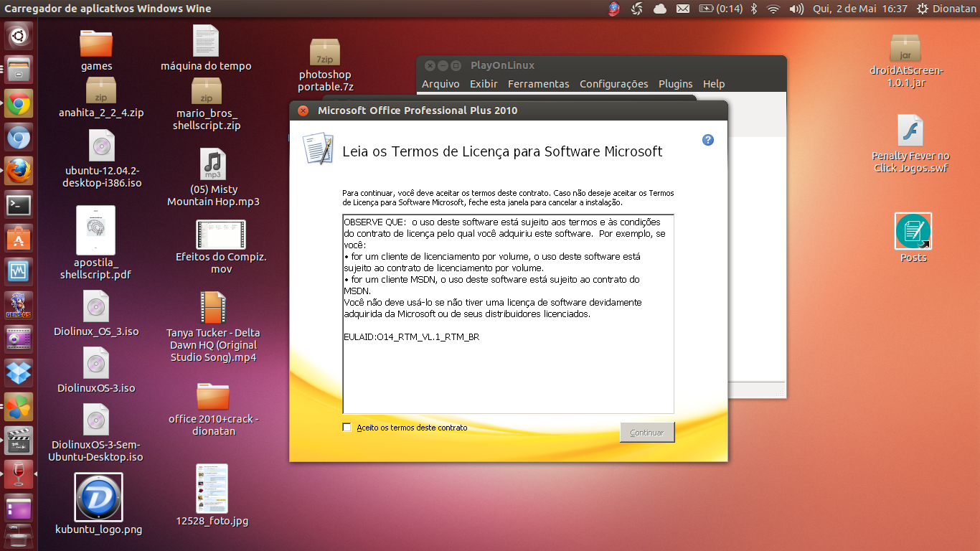Select the Diolinux_OS_3.iso file
980x551 pixels.
[95, 314]
